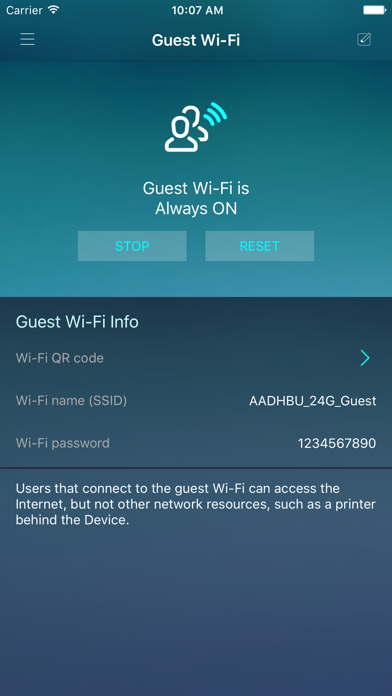Tap the Carrier label in status bar

pos(25,10)
